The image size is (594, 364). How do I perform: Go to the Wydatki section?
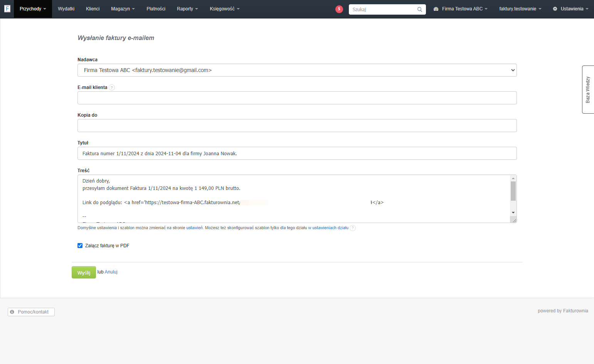click(66, 9)
